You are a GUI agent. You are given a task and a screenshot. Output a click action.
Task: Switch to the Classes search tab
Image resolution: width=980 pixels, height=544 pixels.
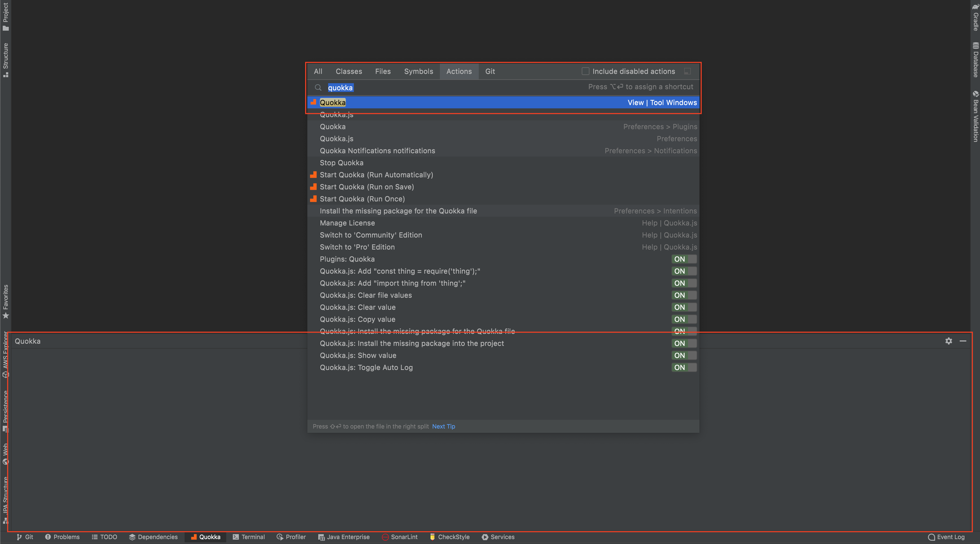tap(348, 71)
